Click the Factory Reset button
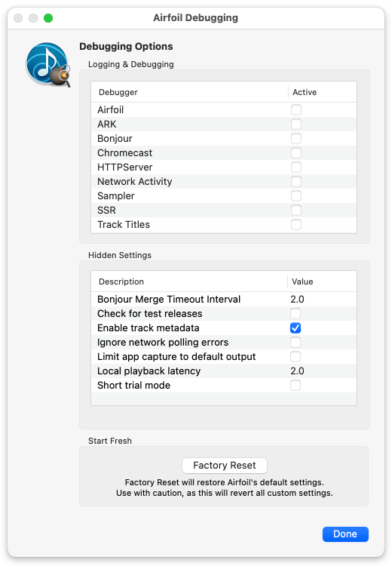 tap(225, 466)
